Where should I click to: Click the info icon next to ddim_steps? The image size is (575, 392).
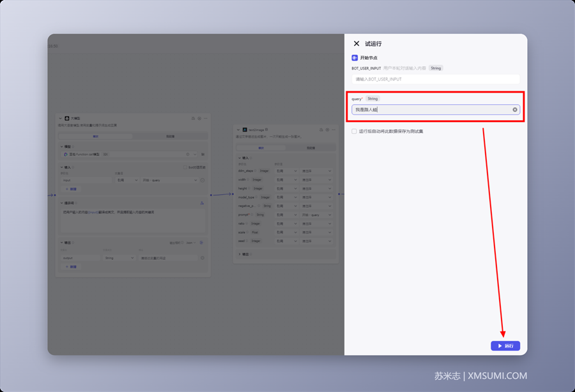click(x=256, y=171)
